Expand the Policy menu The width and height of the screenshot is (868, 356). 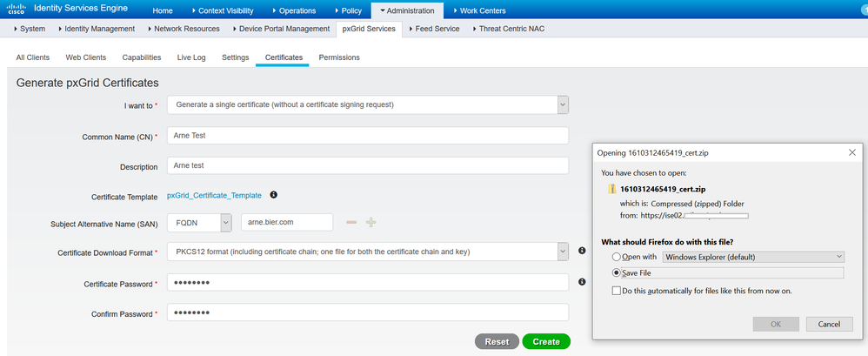349,10
